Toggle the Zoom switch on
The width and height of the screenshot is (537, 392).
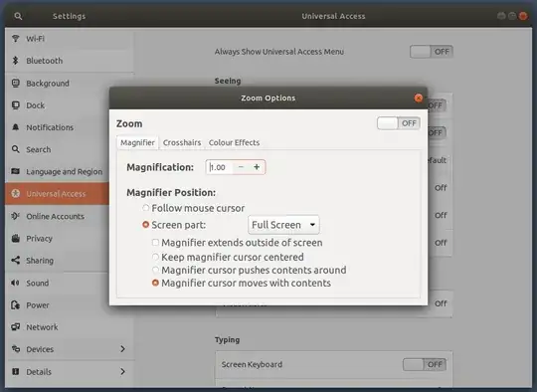click(399, 123)
